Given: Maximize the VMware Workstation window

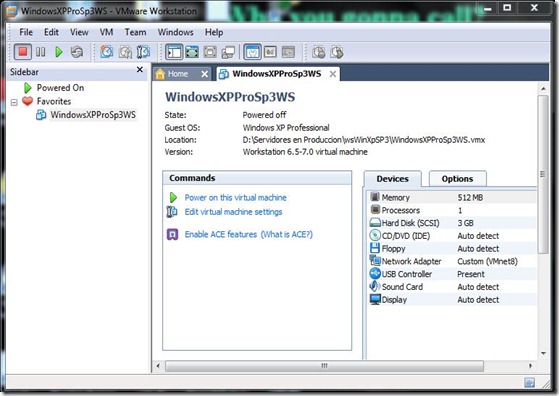Looking at the screenshot, I should pos(507,8).
